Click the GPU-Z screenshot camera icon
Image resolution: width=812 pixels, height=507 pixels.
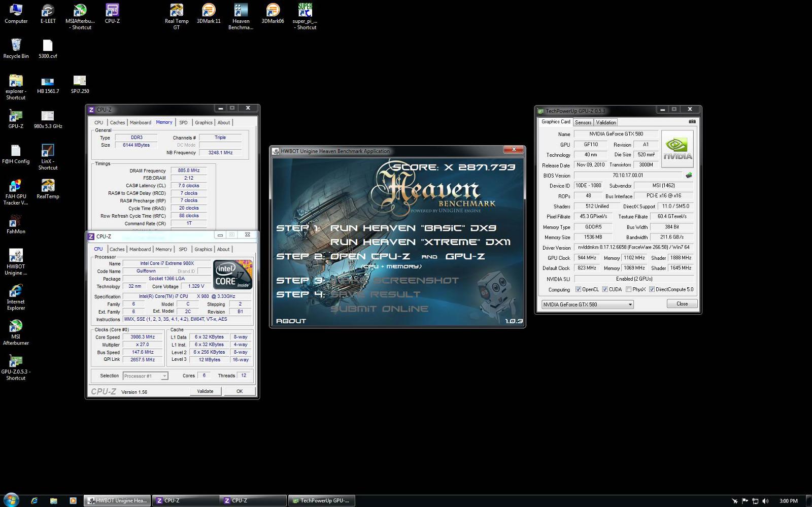[692, 122]
